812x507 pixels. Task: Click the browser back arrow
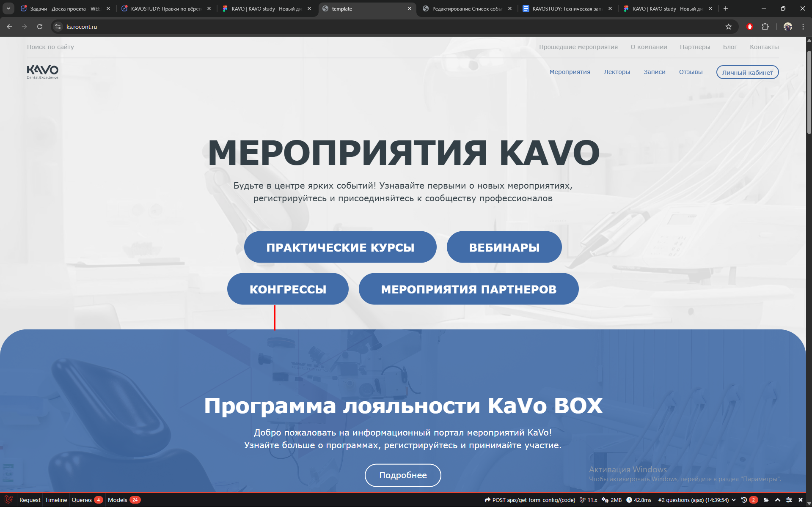click(x=9, y=27)
